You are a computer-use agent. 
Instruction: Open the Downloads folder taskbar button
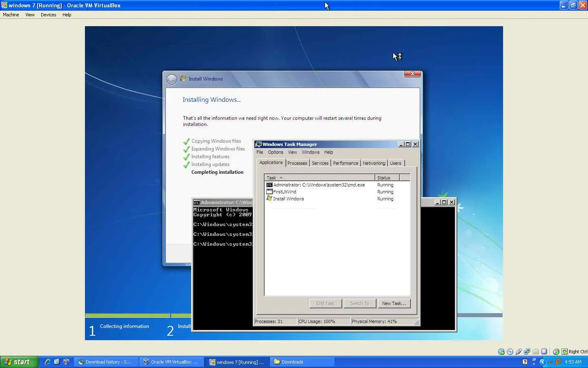tap(302, 362)
